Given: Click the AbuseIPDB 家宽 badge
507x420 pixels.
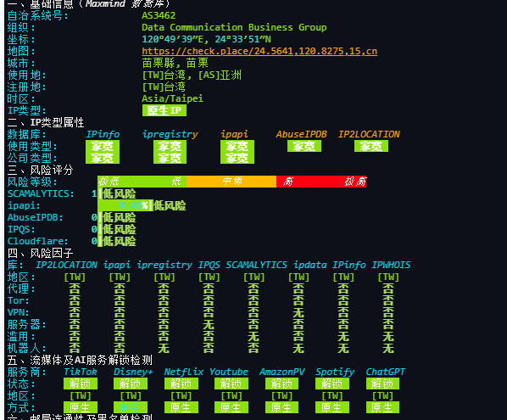Looking at the screenshot, I should click(x=304, y=146).
